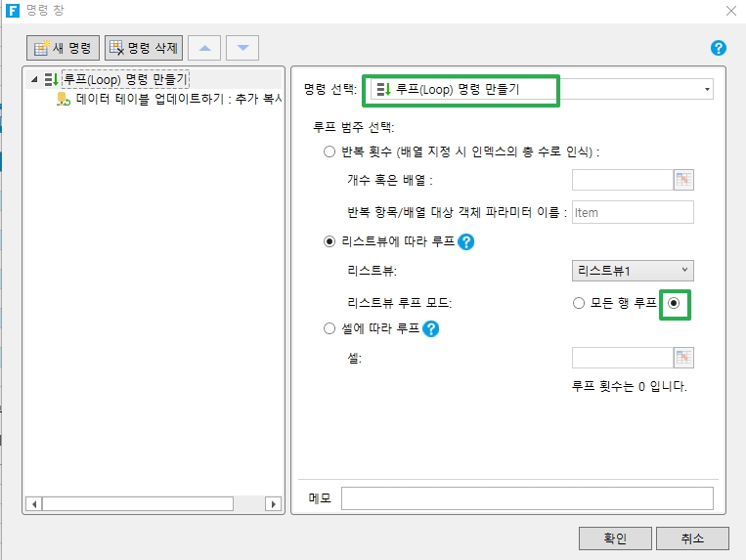Screen dimensions: 746x560
Task: Select the 반복 횟수 radio option
Action: coord(329,151)
